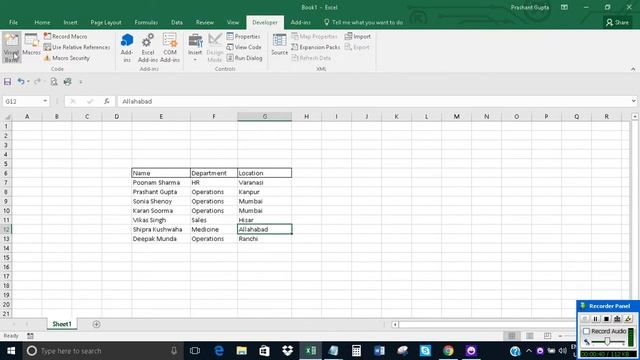The height and width of the screenshot is (360, 640).
Task: Open the XML Source pane
Action: pos(280,45)
